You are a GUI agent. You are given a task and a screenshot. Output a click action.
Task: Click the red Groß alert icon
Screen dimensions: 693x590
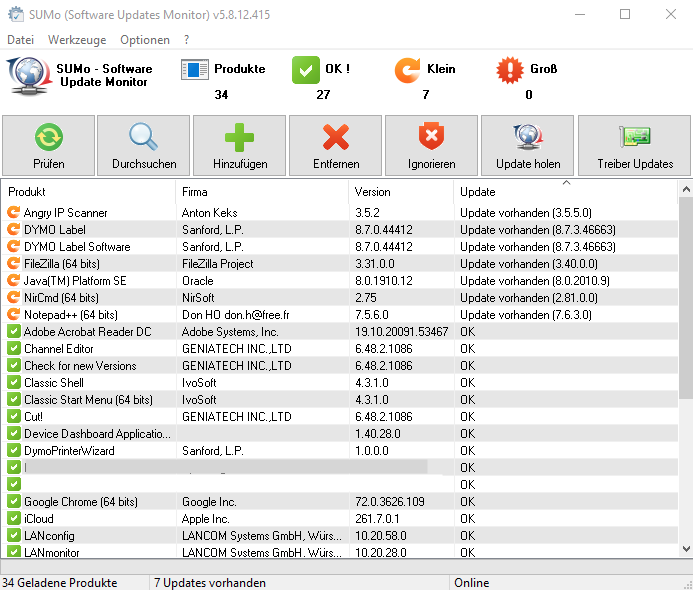(510, 70)
